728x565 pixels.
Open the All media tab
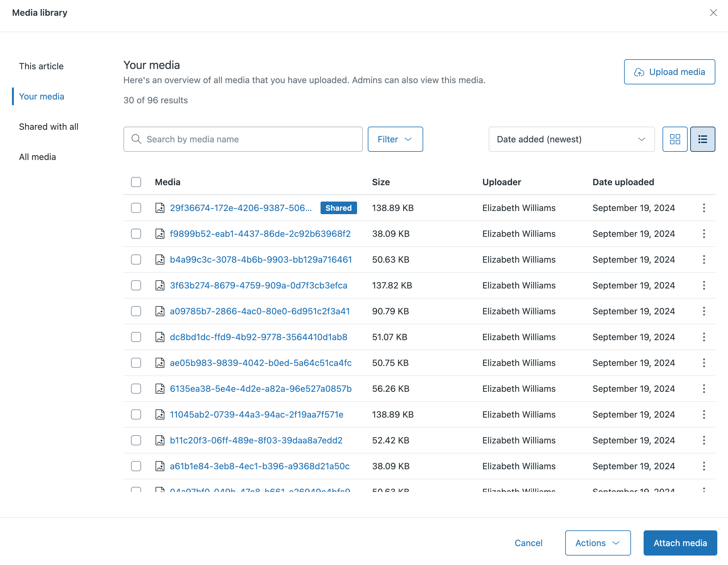37,157
